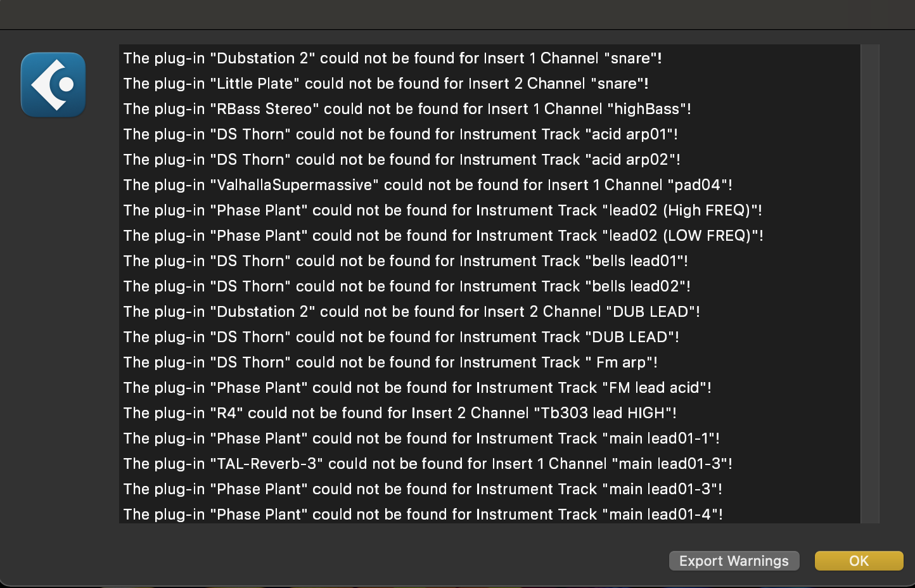
Task: Click the Export Warnings button
Action: (x=734, y=561)
